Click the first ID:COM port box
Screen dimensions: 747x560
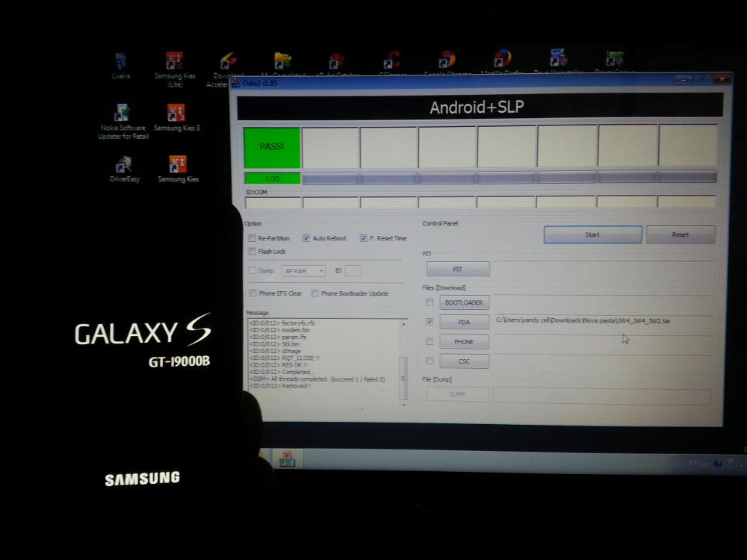coord(273,202)
